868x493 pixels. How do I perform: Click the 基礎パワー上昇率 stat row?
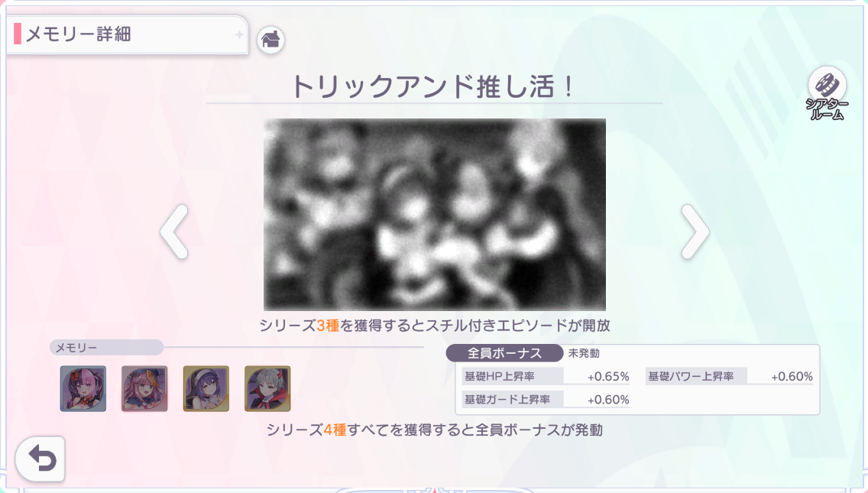(x=730, y=376)
